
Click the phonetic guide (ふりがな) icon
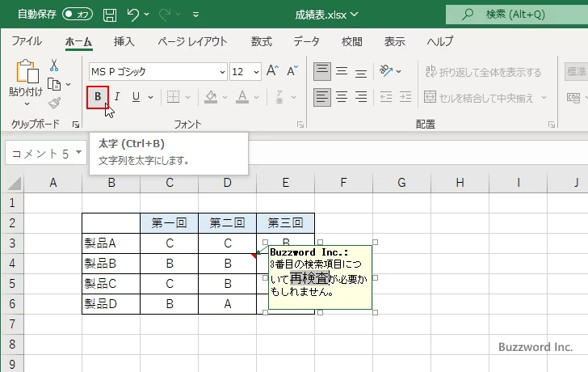tap(279, 97)
